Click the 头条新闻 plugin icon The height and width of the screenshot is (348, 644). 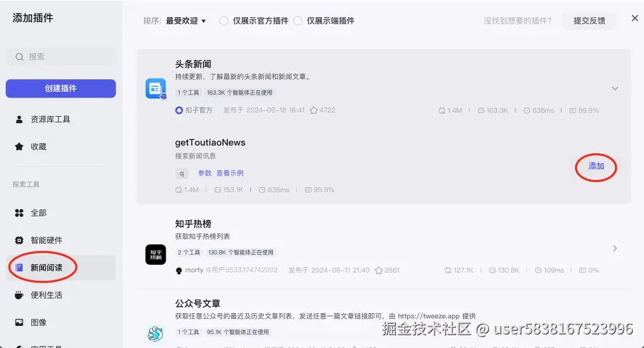tap(156, 88)
